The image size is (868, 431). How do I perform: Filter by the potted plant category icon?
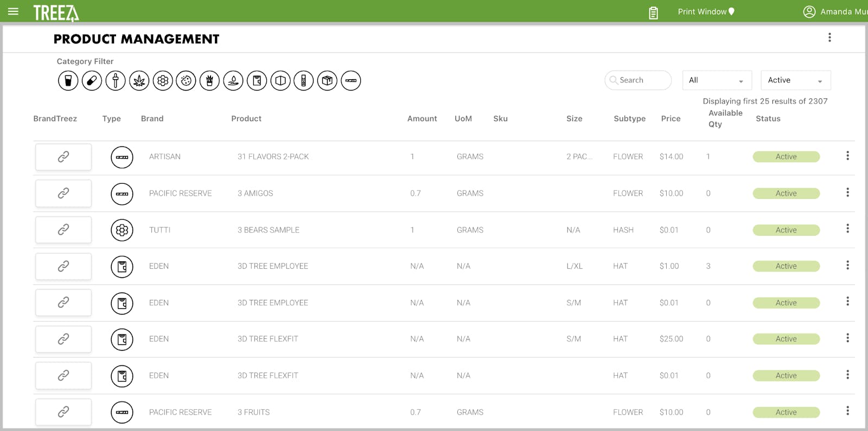[x=209, y=81]
